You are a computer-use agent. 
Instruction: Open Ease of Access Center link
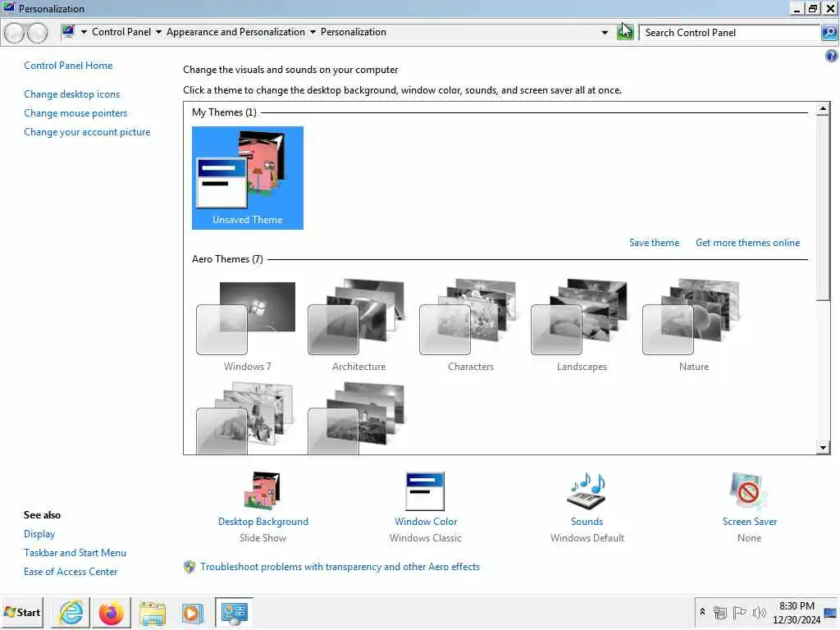(71, 572)
